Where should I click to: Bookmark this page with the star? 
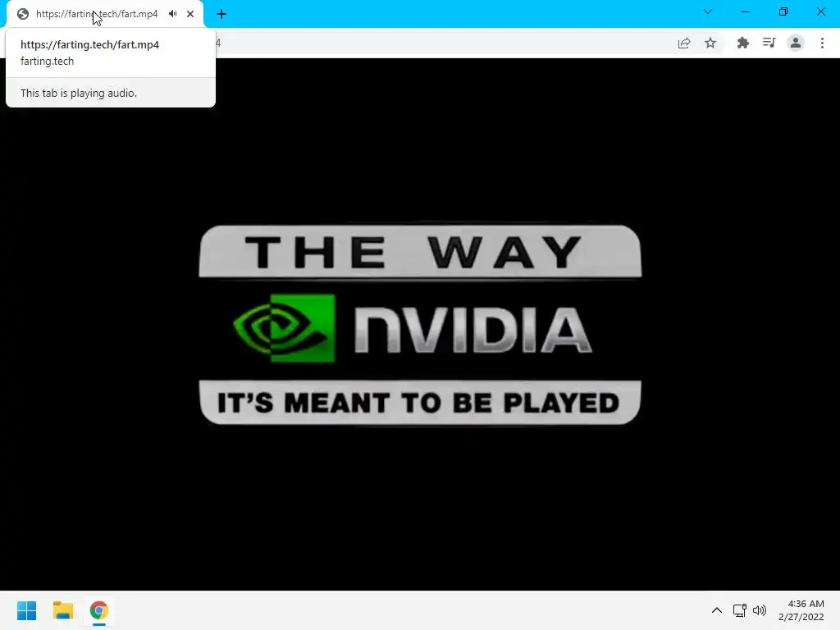tap(710, 43)
